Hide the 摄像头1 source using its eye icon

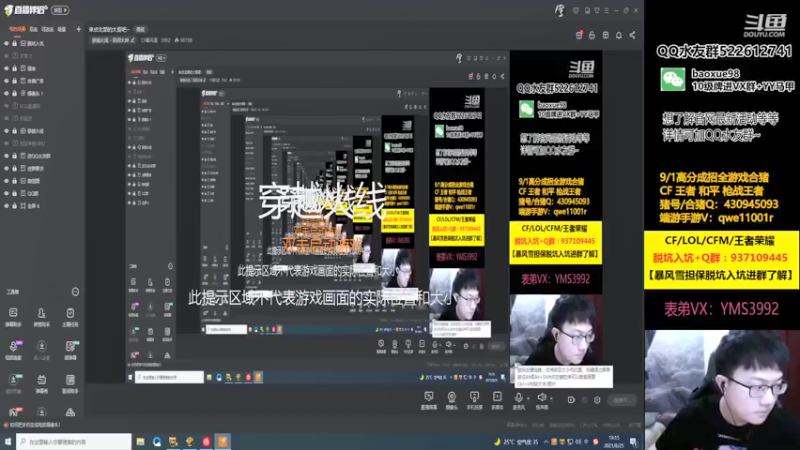tap(7, 93)
